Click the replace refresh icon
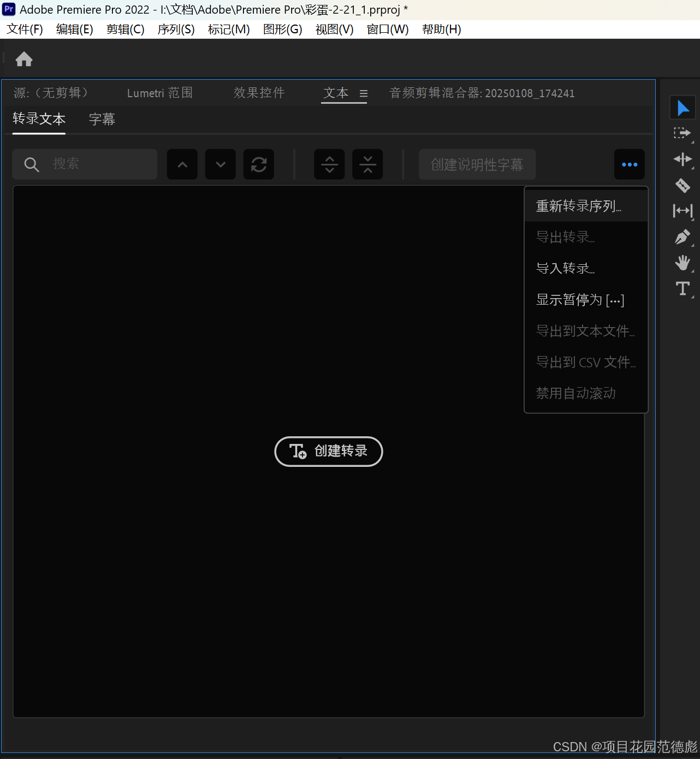This screenshot has height=759, width=700. (x=259, y=164)
